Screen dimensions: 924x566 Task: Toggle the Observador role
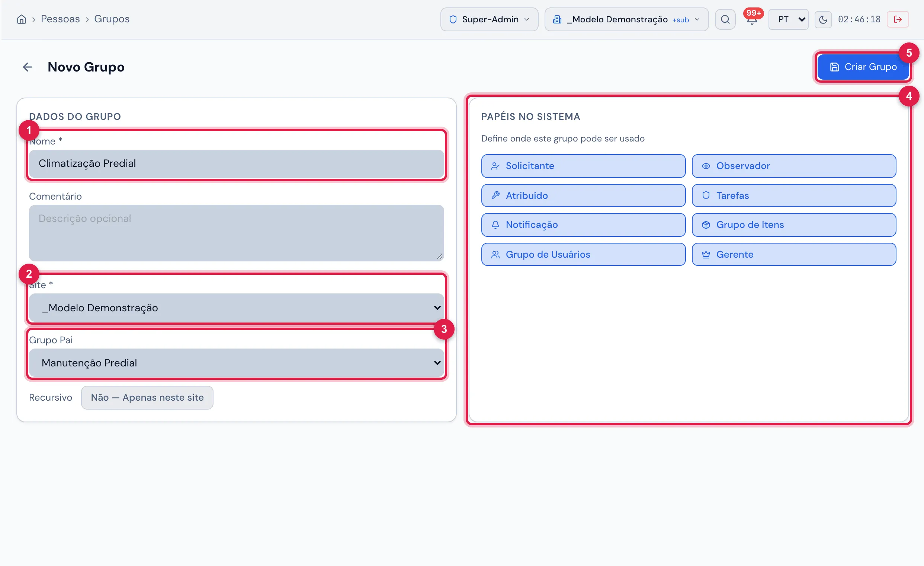[794, 166]
